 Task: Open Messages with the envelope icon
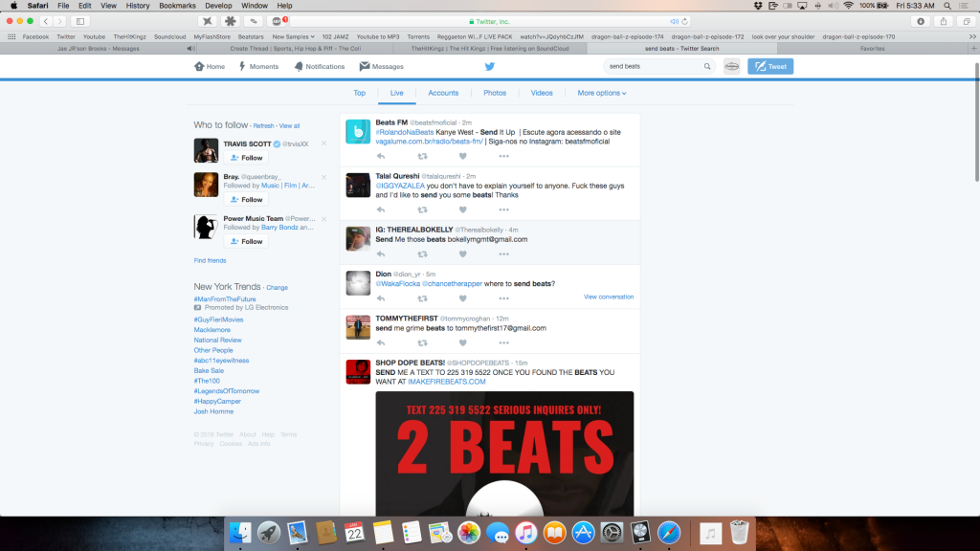point(381,66)
